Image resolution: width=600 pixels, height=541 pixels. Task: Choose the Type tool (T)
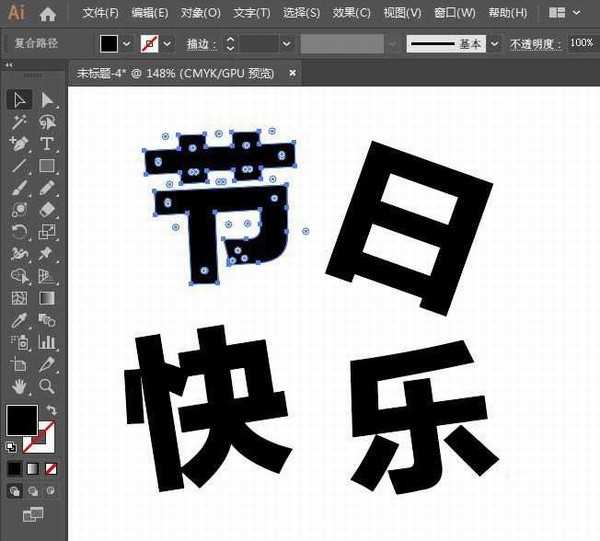[47, 143]
